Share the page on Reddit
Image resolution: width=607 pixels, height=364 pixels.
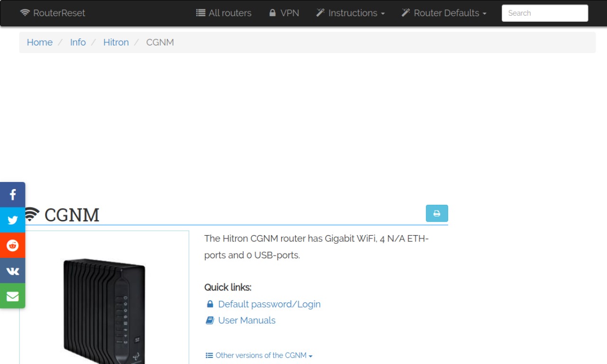pyautogui.click(x=12, y=245)
